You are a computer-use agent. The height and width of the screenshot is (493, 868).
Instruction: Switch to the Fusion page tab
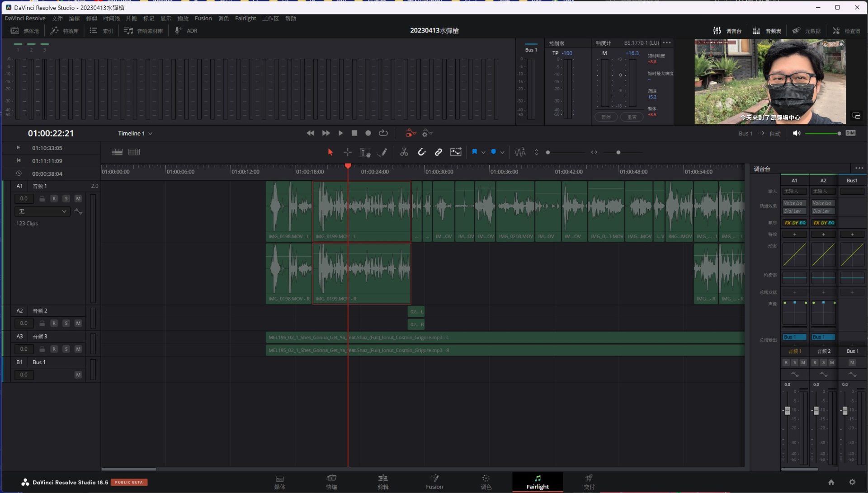[x=434, y=482]
